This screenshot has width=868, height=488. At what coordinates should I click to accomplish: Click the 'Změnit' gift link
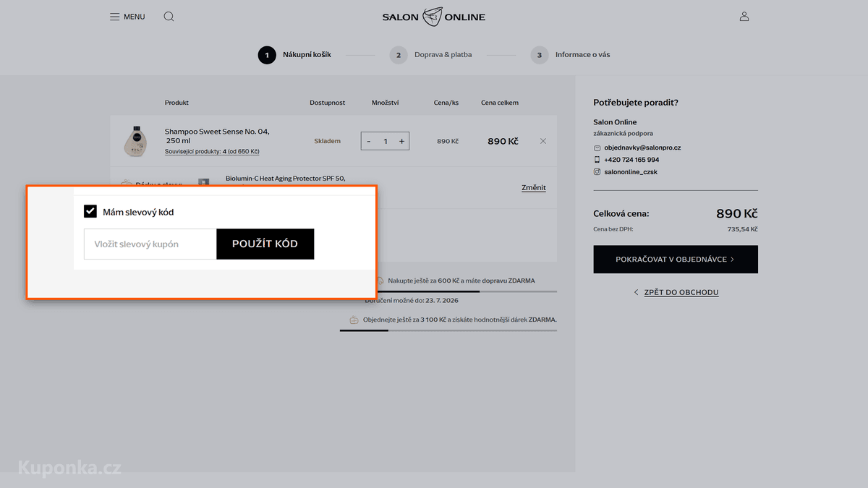pyautogui.click(x=534, y=188)
